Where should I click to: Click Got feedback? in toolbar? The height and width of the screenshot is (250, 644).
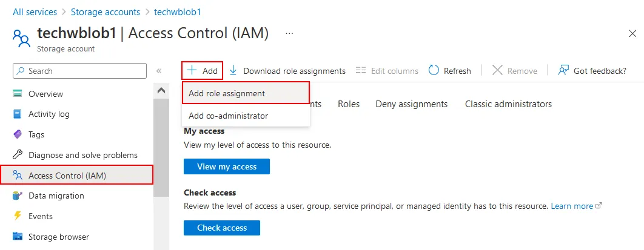(592, 71)
